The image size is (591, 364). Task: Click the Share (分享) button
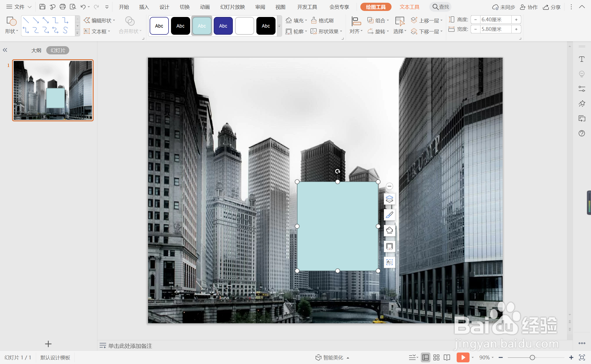(x=552, y=7)
